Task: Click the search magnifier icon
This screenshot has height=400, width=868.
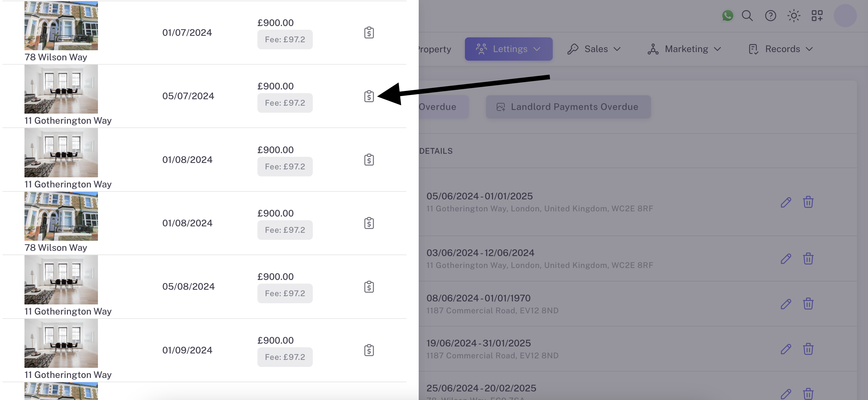Action: pyautogui.click(x=747, y=16)
